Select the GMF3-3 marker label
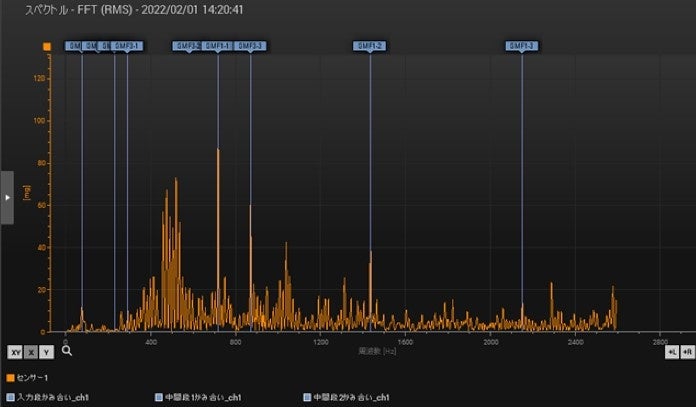 click(250, 46)
